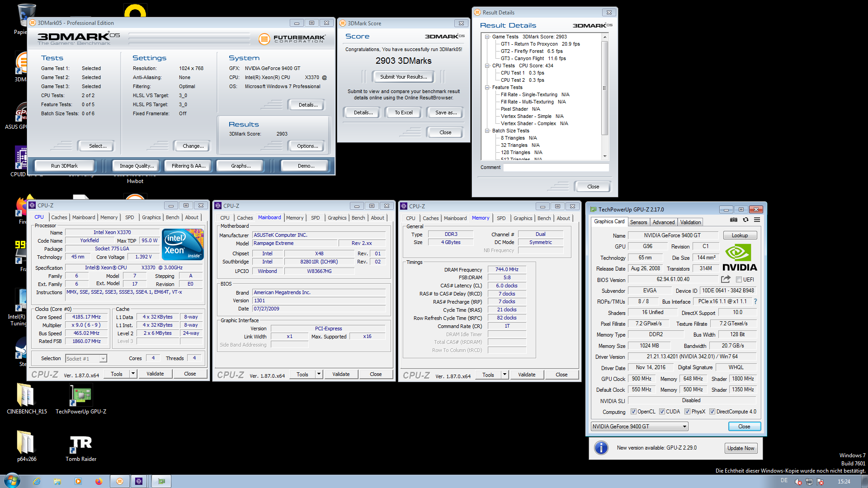The height and width of the screenshot is (488, 868).
Task: Open Tools dropdown arrow in Memory CPU-Z window
Action: (505, 375)
